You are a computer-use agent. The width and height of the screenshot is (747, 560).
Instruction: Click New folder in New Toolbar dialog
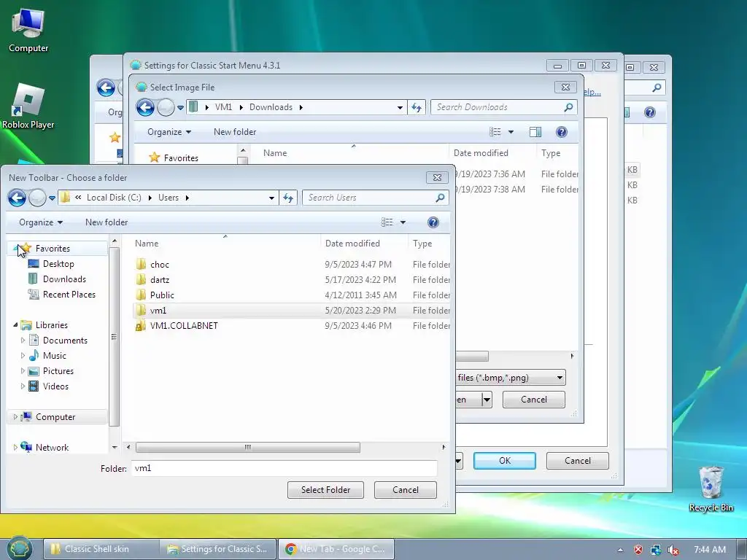[107, 222]
